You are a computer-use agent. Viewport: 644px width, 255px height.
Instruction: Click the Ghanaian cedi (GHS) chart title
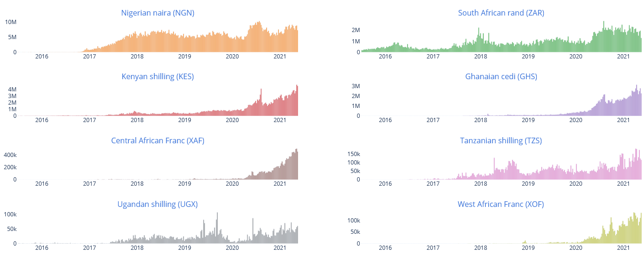click(x=501, y=76)
